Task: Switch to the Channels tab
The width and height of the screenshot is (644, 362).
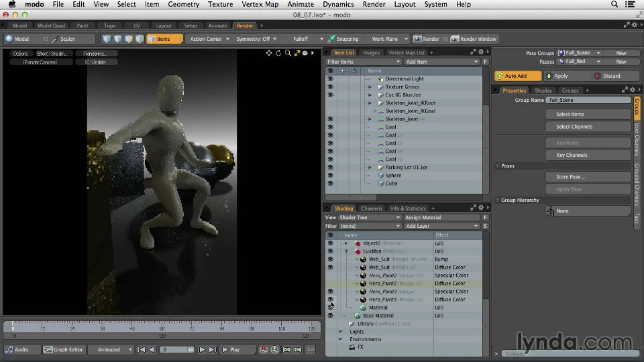Action: point(371,208)
